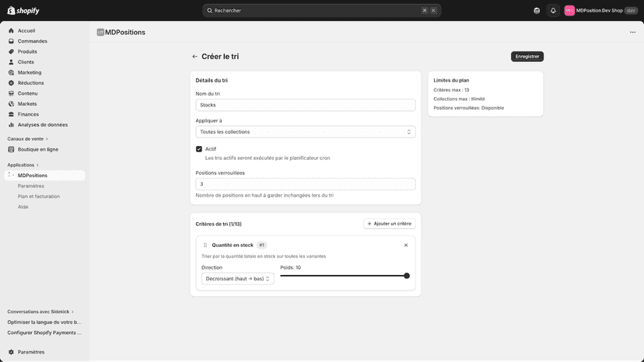
Task: Click the Contenu icon
Action: click(11, 93)
